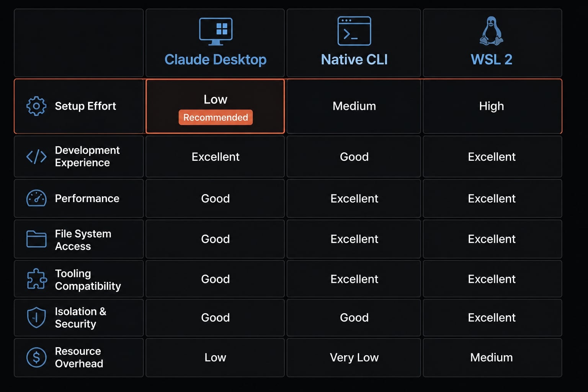Click Good in the Performance row
Image resolution: width=588 pixels, height=392 pixels.
point(216,198)
